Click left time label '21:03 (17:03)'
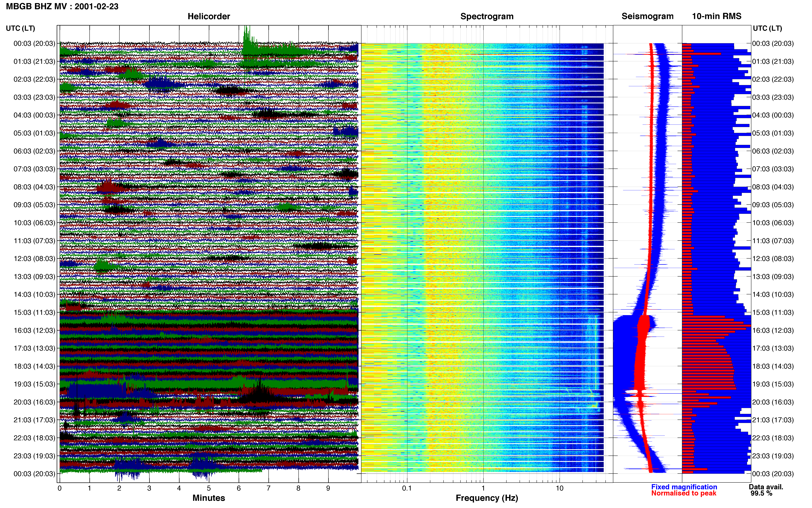 coord(34,420)
